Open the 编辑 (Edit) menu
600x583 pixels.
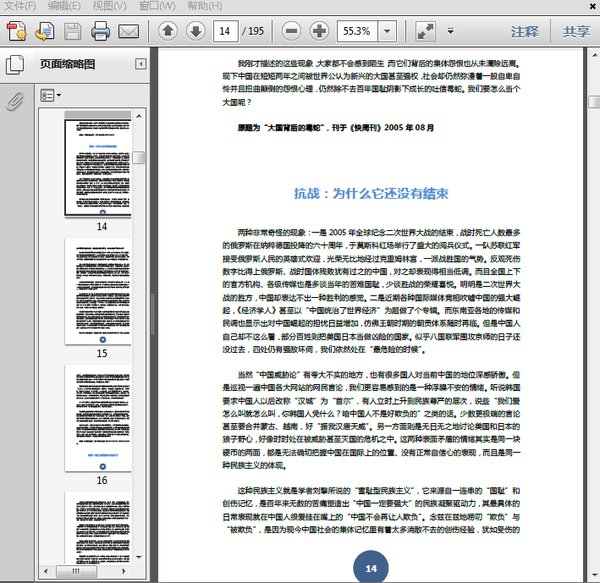64,6
